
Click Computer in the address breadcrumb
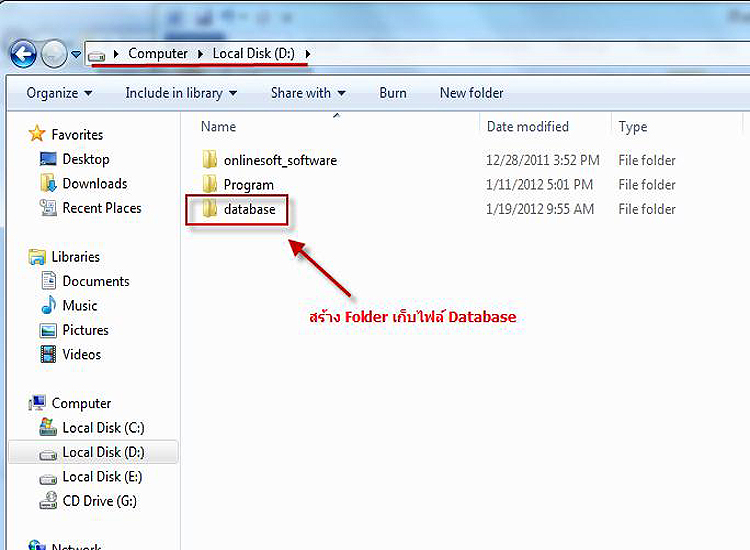[158, 53]
